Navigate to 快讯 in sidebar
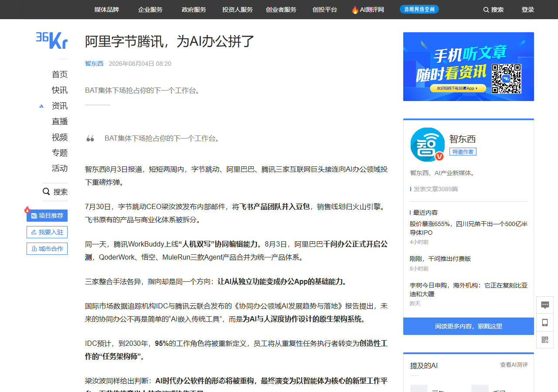Image resolution: width=558 pixels, height=392 pixels. [60, 90]
